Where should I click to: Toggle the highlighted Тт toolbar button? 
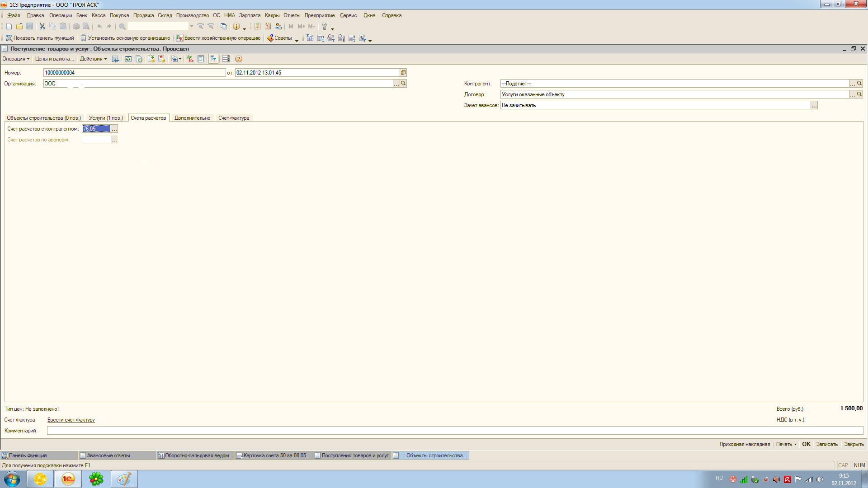[x=213, y=59]
